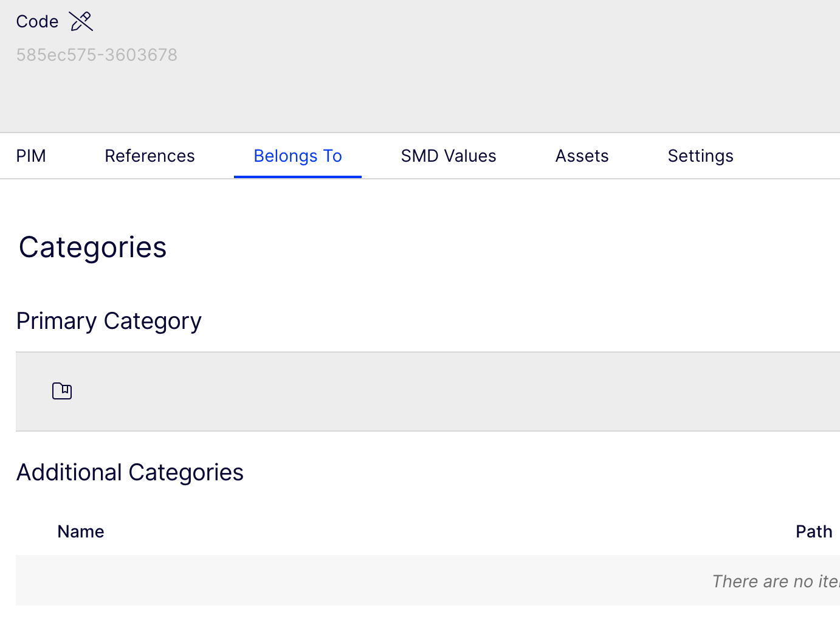Open the PIM tab

coord(31,156)
